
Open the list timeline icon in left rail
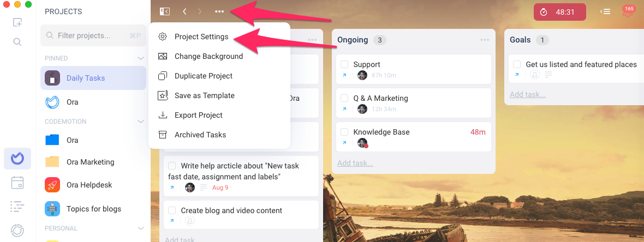pyautogui.click(x=17, y=207)
